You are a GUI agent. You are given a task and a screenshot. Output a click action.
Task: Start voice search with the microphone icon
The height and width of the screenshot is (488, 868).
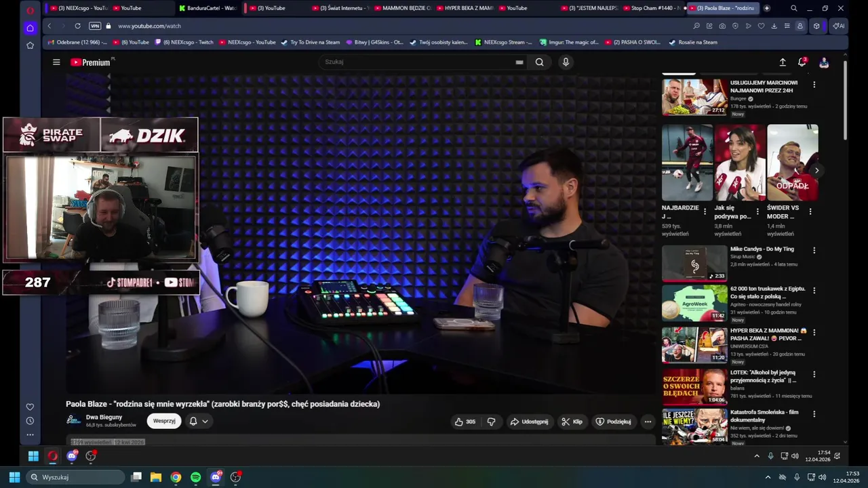pos(566,62)
